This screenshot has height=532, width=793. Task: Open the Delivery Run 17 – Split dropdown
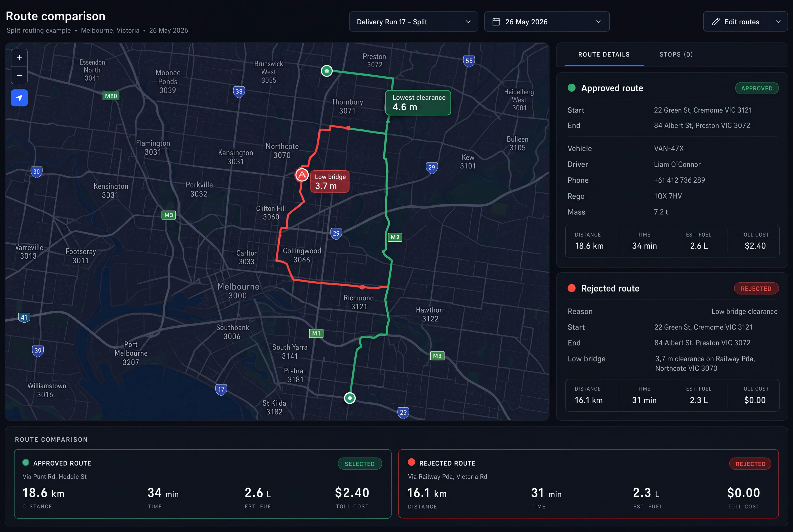[x=413, y=22]
